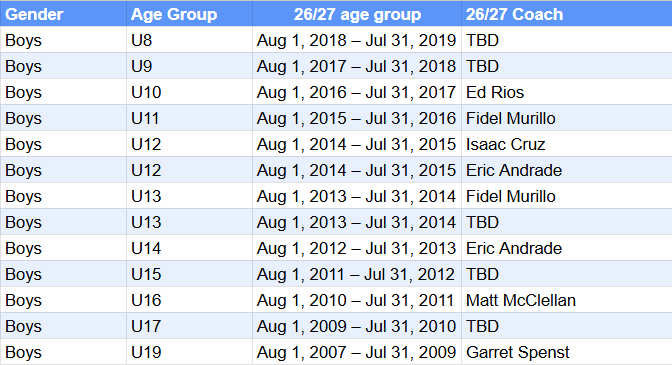The width and height of the screenshot is (672, 365).
Task: Click the Boys cell in the U9 row
Action: 63,66
